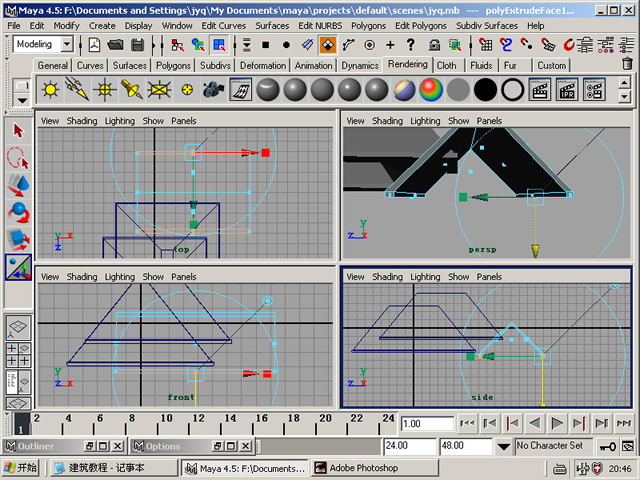Toggle Select by component type mode
This screenshot has height=480, width=640.
point(220,44)
